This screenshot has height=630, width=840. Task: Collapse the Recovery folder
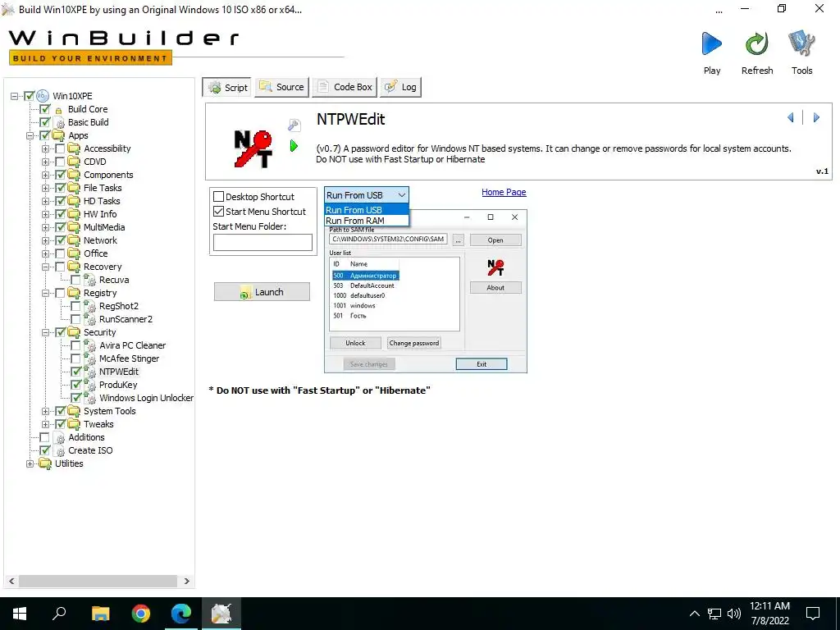(45, 267)
